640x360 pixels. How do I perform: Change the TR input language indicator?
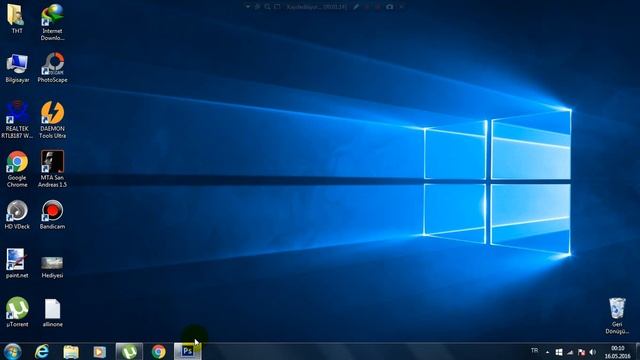[534, 351]
